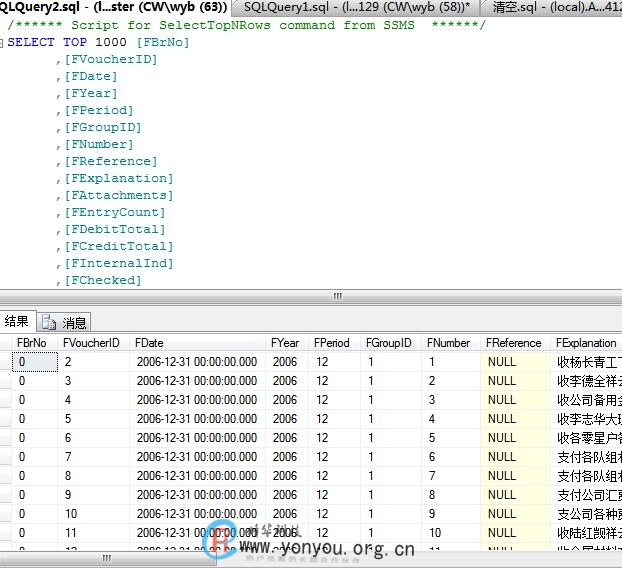Select FVoucherID cell with value 3
This screenshot has height=568, width=622.
coord(94,381)
